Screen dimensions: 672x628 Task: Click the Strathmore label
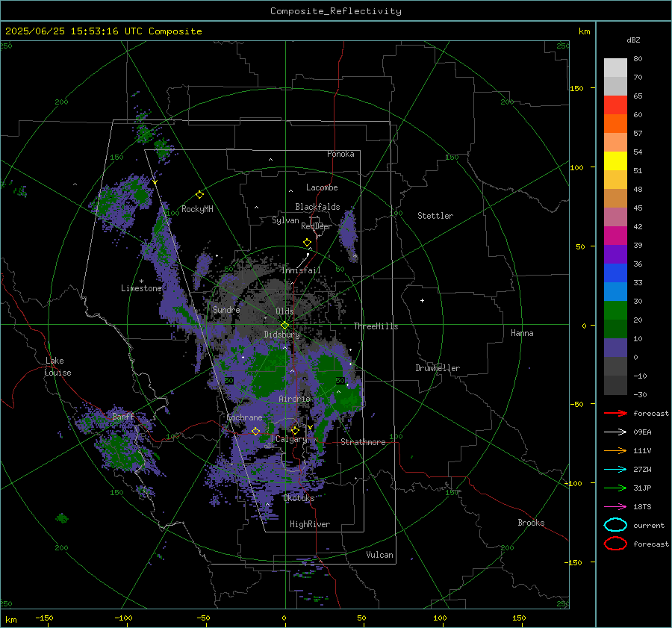pyautogui.click(x=363, y=442)
